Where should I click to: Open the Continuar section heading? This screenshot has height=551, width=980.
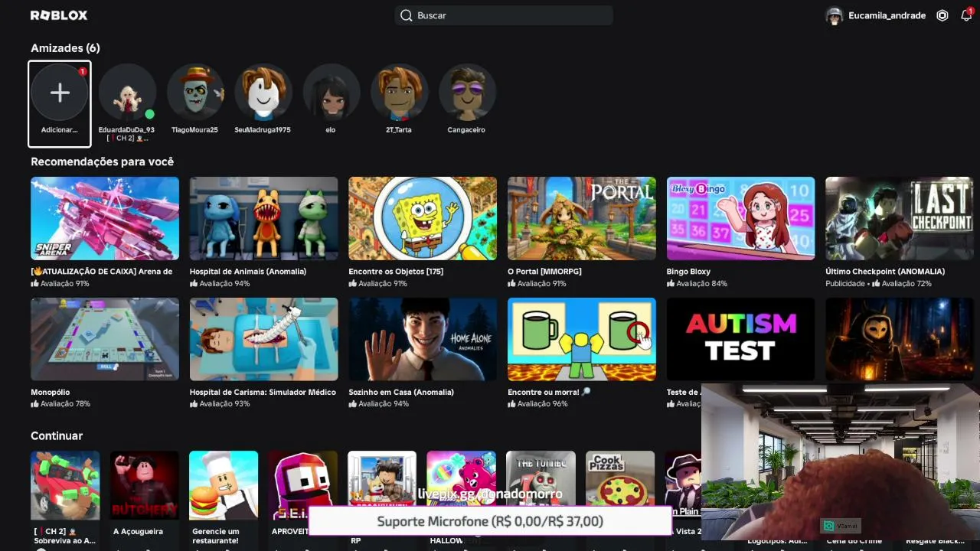57,435
